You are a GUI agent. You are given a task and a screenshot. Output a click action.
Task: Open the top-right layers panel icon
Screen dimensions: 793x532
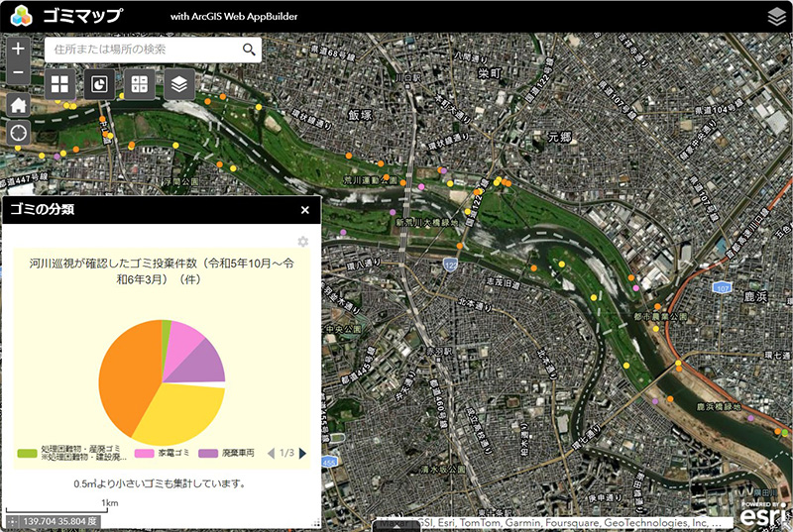[x=776, y=16]
